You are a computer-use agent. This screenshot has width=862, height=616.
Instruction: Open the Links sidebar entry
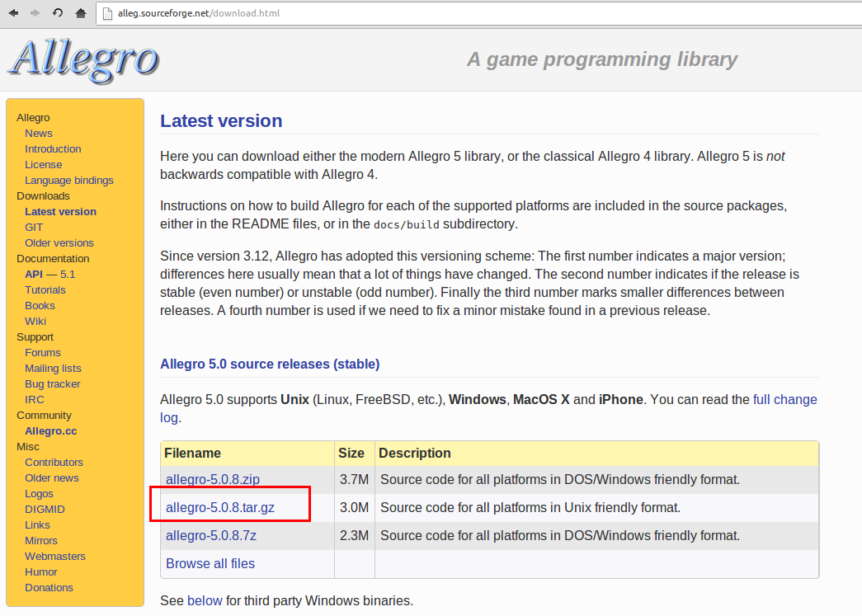pos(37,524)
